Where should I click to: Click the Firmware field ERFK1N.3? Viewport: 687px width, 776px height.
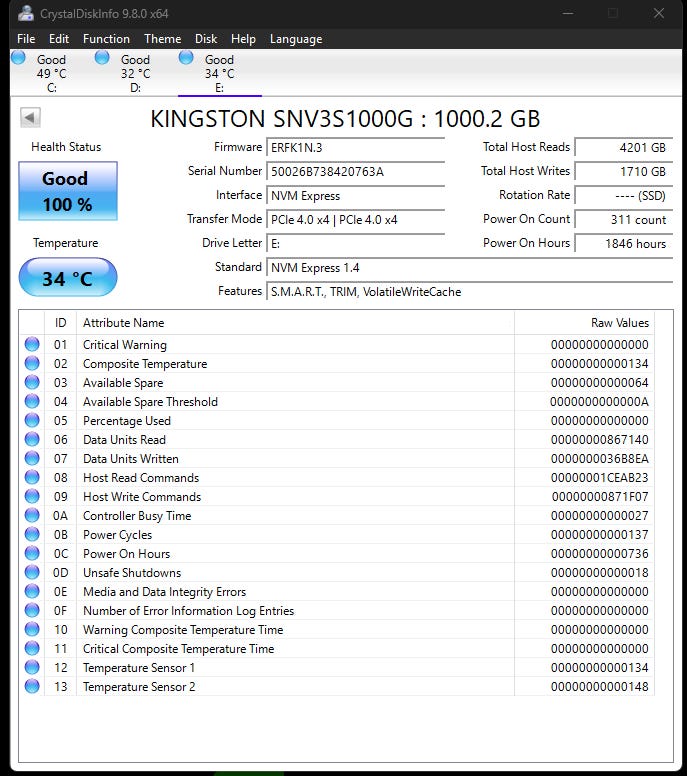[355, 147]
